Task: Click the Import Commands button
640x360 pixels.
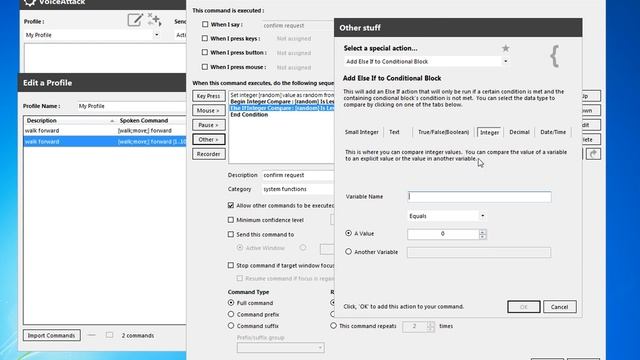Action: click(51, 336)
